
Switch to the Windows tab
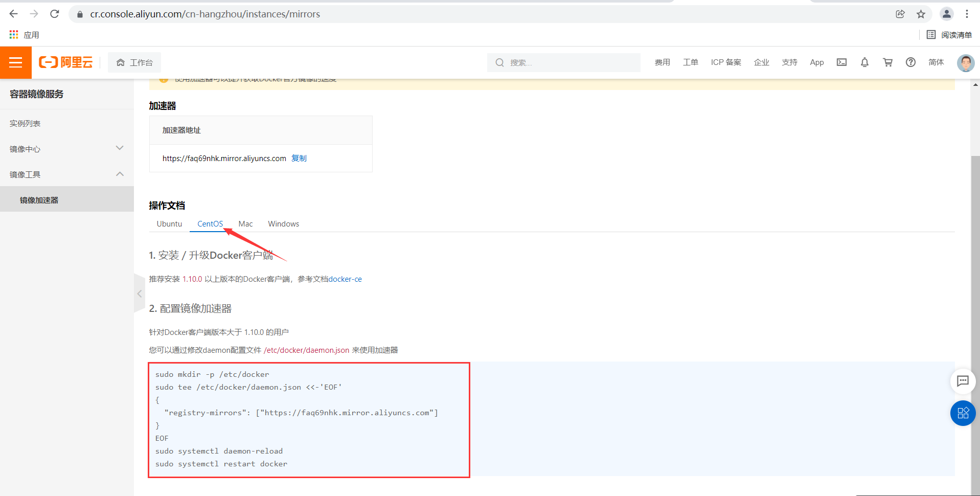pyautogui.click(x=284, y=224)
